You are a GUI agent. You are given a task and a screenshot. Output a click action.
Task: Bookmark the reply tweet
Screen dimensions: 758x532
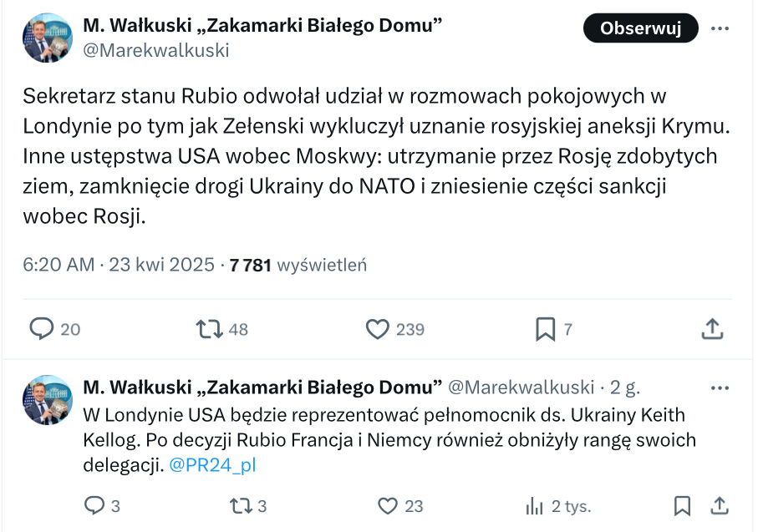[x=682, y=505]
